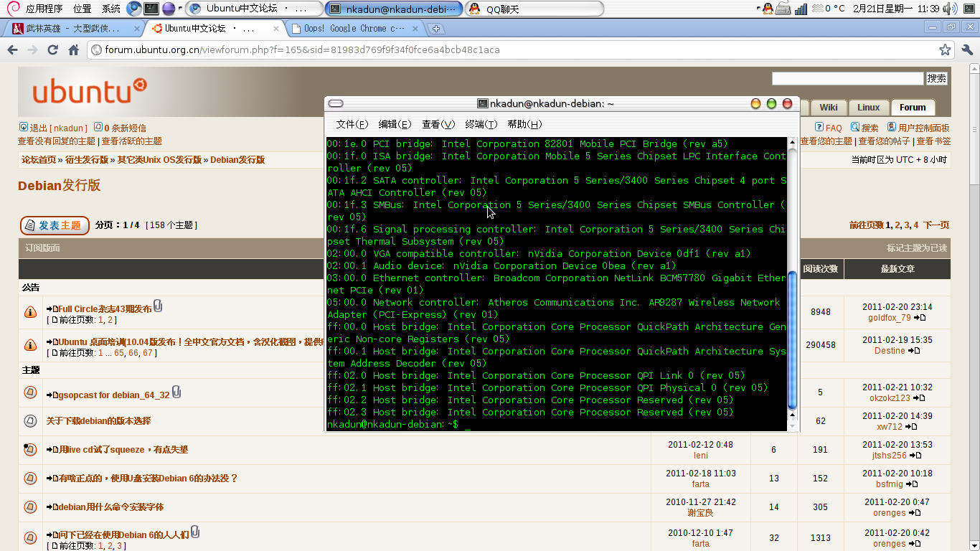Open terminal 帮助(H) menu
This screenshot has width=980, height=551.
point(524,124)
